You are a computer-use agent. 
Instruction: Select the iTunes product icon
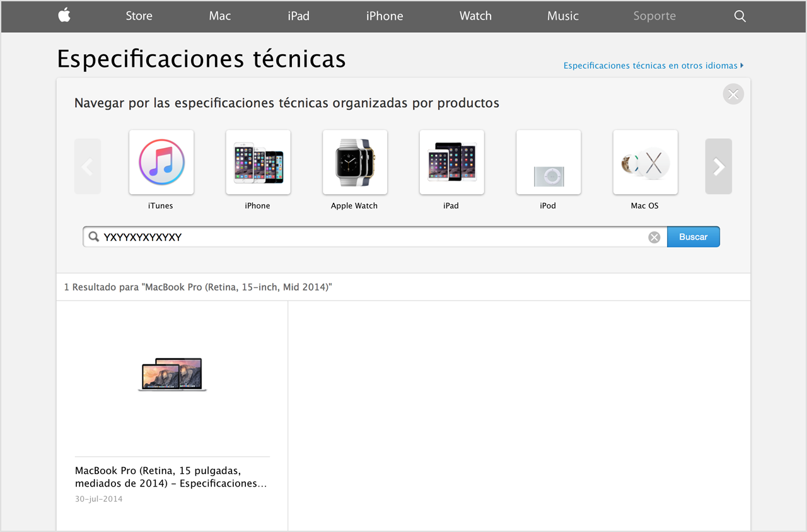click(161, 163)
